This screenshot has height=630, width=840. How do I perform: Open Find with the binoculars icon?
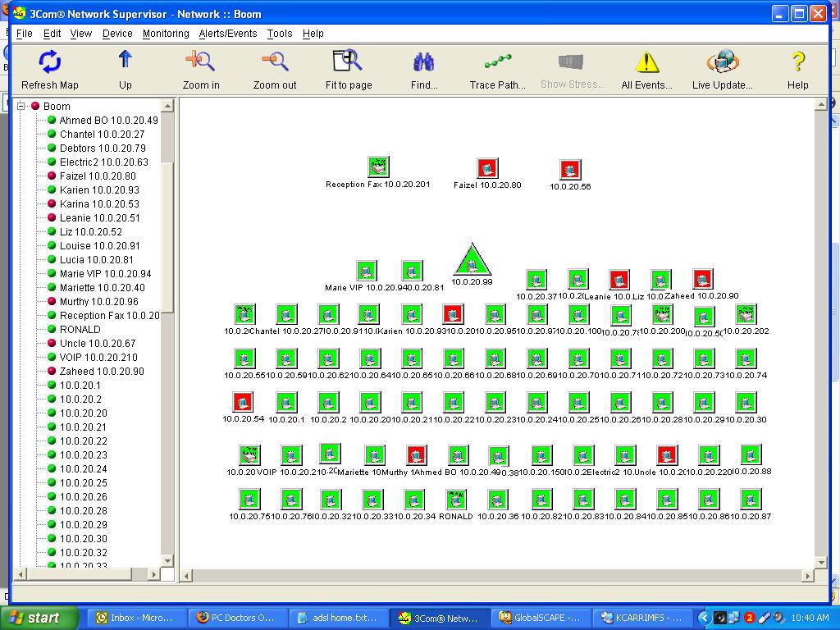pyautogui.click(x=424, y=62)
